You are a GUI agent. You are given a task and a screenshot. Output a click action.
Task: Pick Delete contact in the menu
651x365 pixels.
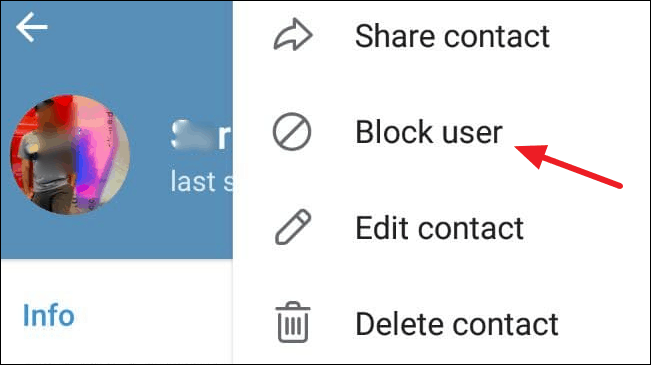(442, 323)
